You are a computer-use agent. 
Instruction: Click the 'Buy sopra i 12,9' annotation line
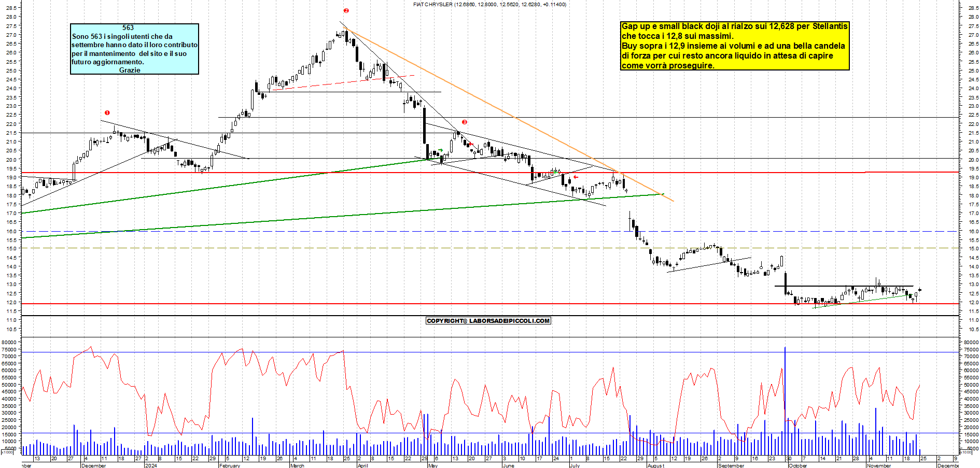[x=733, y=46]
